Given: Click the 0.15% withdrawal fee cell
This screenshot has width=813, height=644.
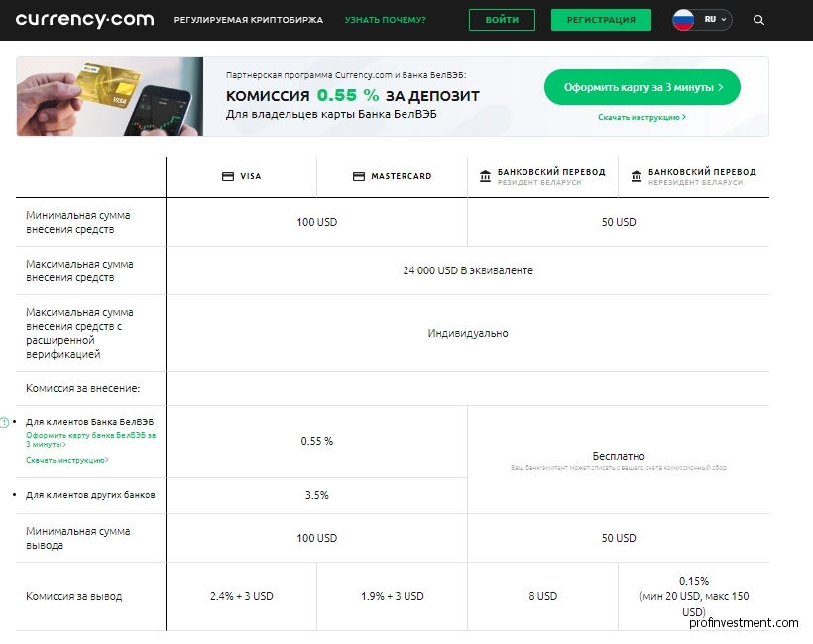Looking at the screenshot, I should point(694,596).
